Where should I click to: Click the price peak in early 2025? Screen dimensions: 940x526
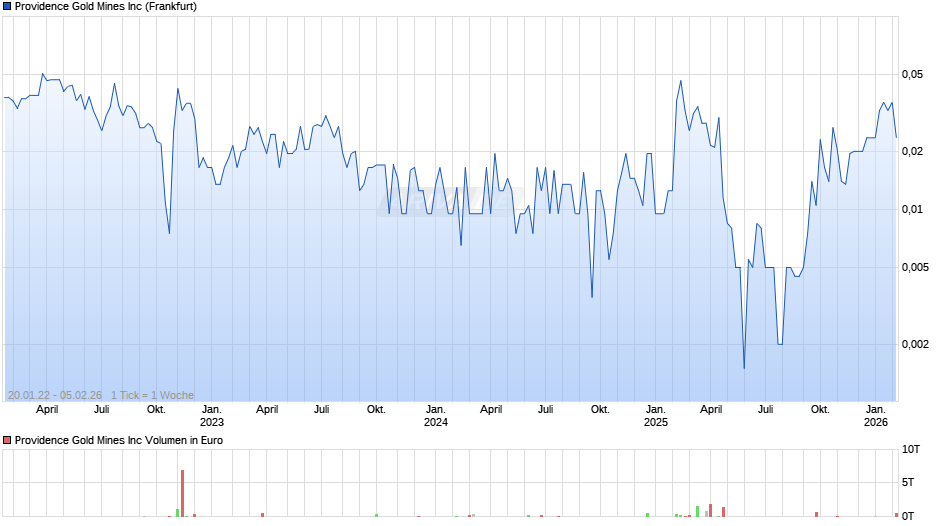click(680, 81)
